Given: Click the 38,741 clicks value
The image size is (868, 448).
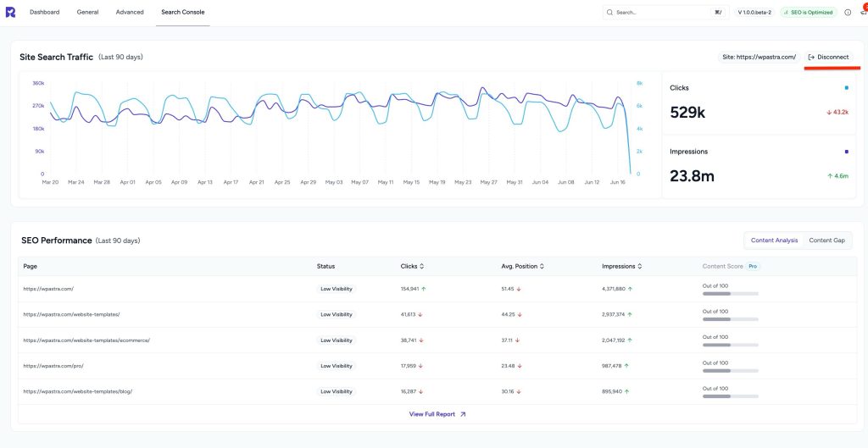Looking at the screenshot, I should click(x=408, y=340).
